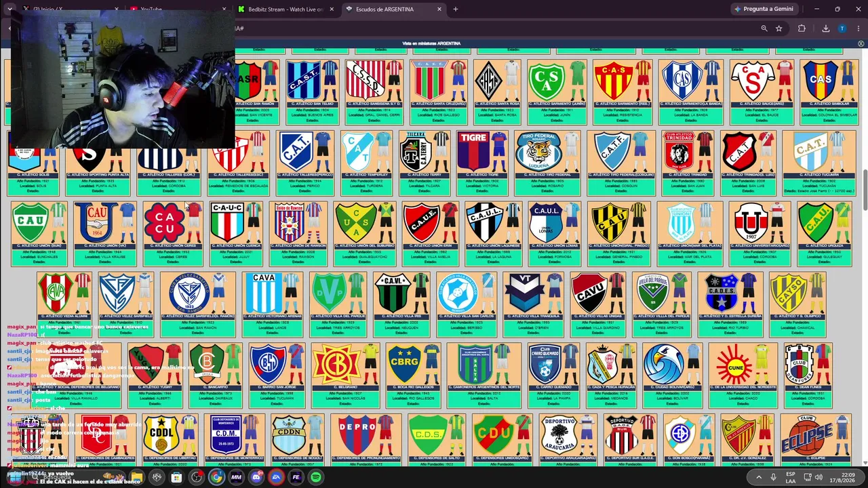The height and width of the screenshot is (488, 868).
Task: Open the browser downloads icon
Action: 826,28
